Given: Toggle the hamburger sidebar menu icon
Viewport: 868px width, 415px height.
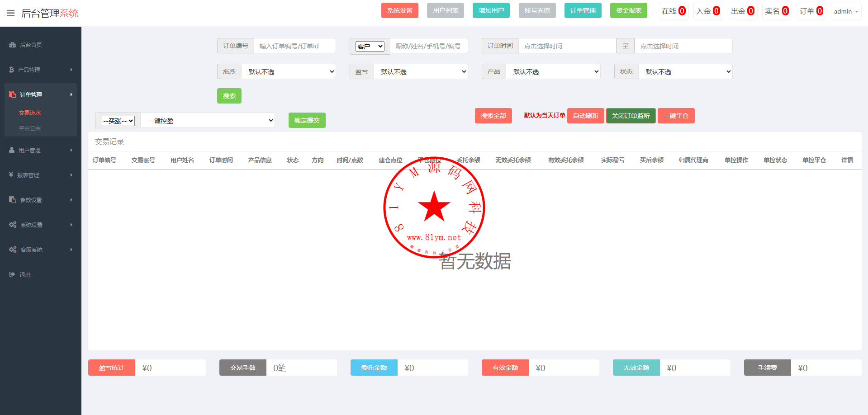Looking at the screenshot, I should pos(10,13).
